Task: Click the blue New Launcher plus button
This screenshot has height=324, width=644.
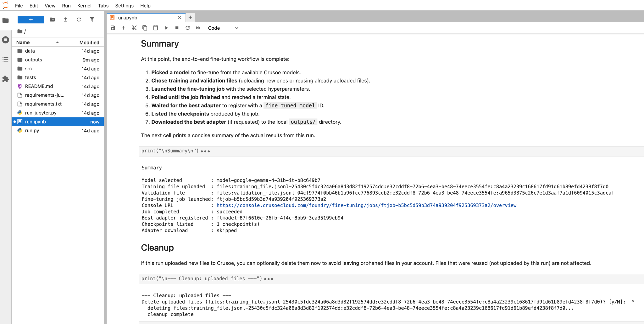Action: click(31, 20)
